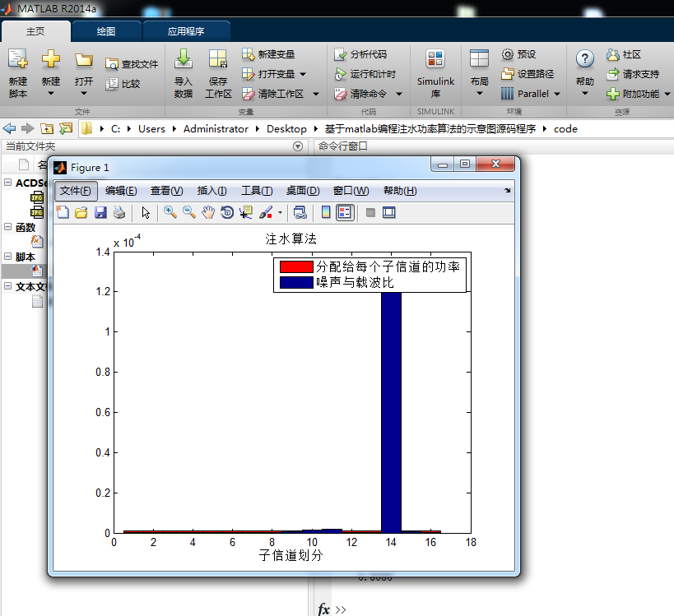Click Desktop in the address path
674x616 pixels.
coord(286,129)
